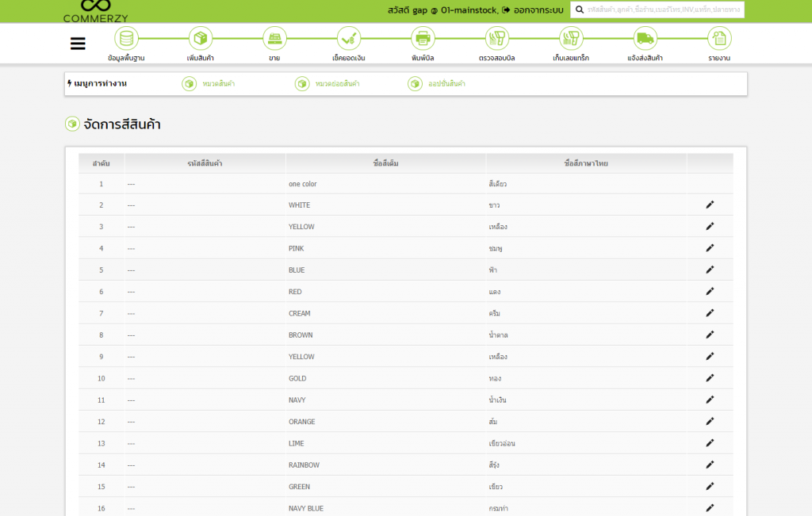Open the เช็คยอดเงิน check icon
This screenshot has height=516, width=812.
coord(349,38)
